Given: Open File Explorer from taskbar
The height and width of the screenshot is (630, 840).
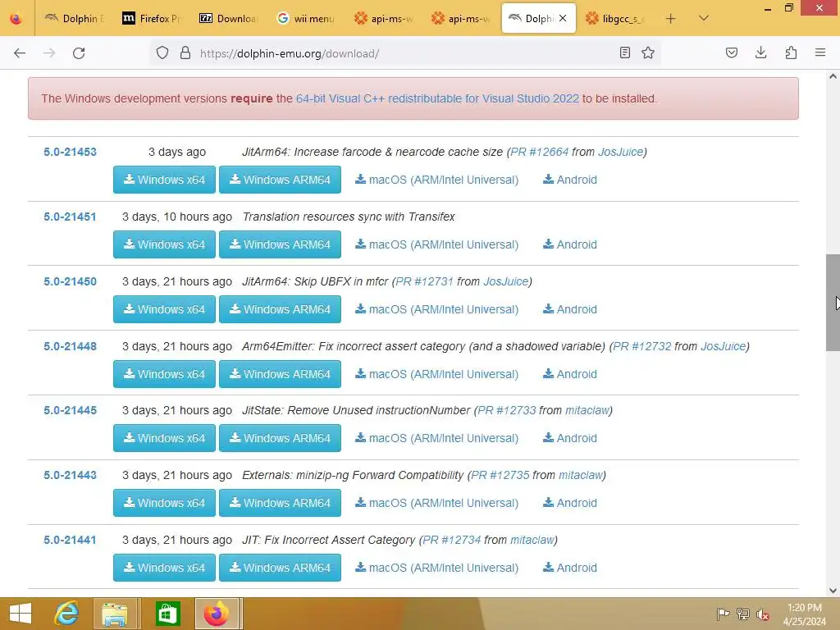Looking at the screenshot, I should pyautogui.click(x=115, y=614).
